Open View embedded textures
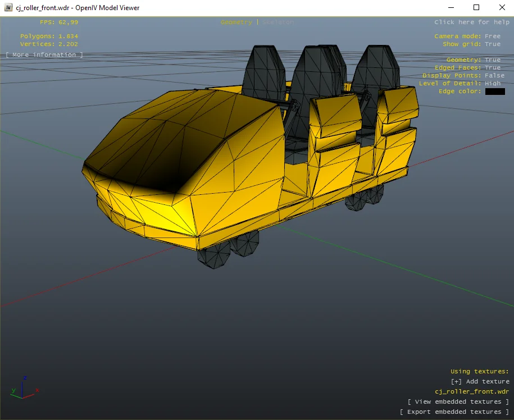 pos(458,401)
